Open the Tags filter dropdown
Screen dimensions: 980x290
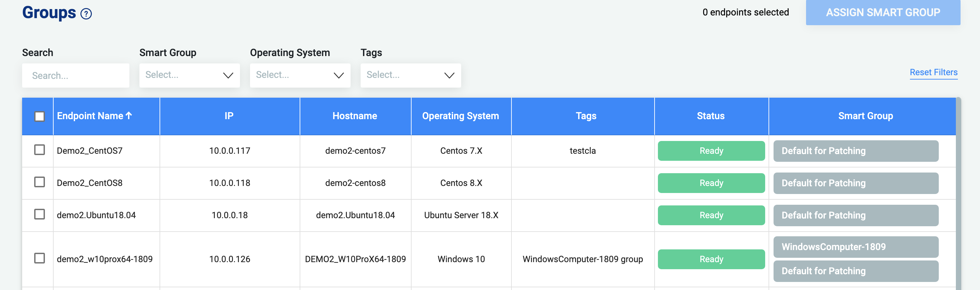click(x=411, y=76)
